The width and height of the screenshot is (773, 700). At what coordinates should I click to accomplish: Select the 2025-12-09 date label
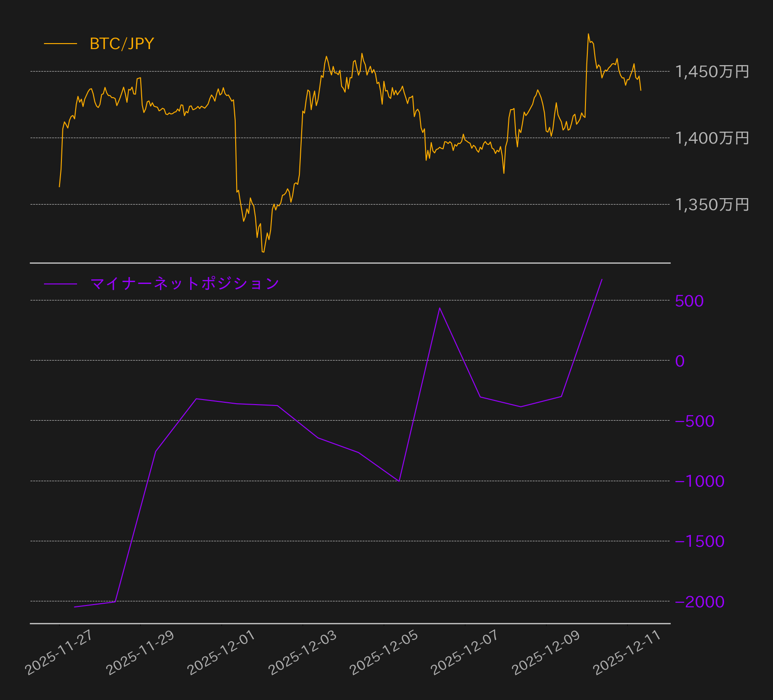[546, 652]
